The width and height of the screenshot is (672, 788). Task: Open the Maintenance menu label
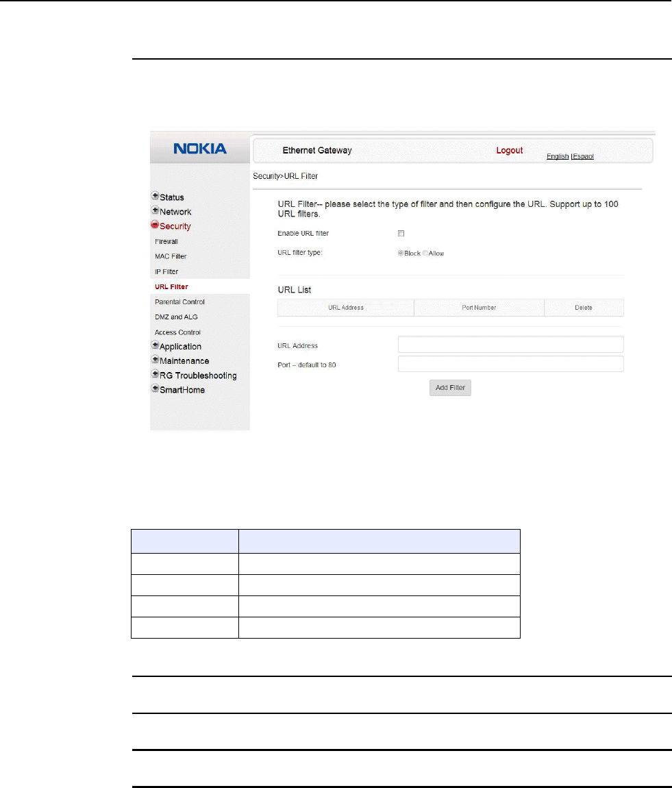184,361
